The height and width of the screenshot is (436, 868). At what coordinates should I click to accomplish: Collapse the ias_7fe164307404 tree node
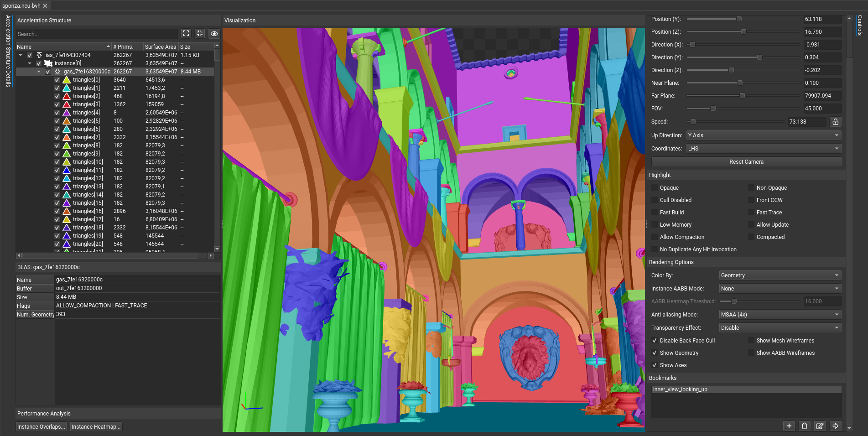[x=21, y=55]
